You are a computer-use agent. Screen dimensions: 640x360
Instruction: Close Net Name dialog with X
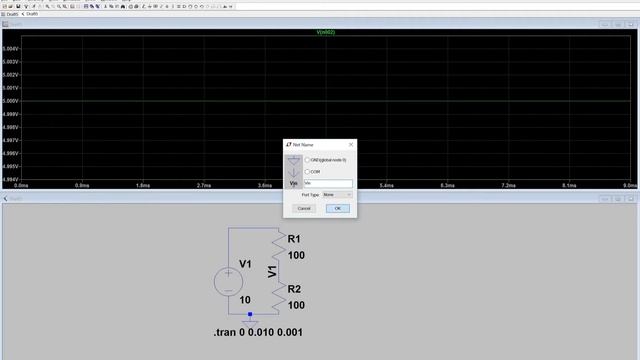tap(351, 144)
